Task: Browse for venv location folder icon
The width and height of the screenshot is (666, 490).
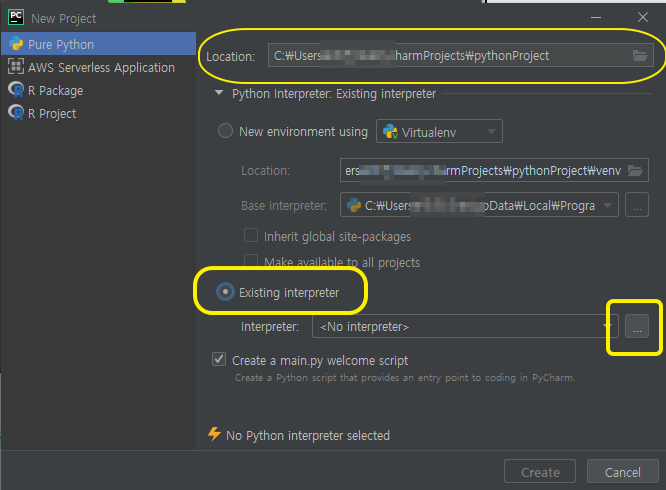Action: click(635, 171)
